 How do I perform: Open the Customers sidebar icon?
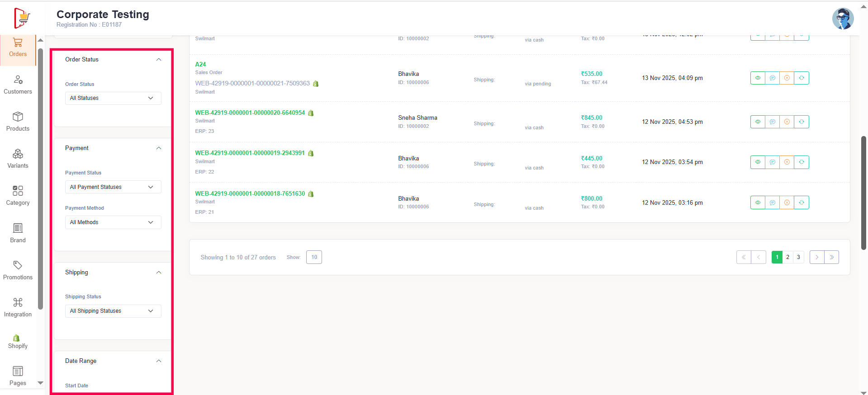[x=18, y=85]
